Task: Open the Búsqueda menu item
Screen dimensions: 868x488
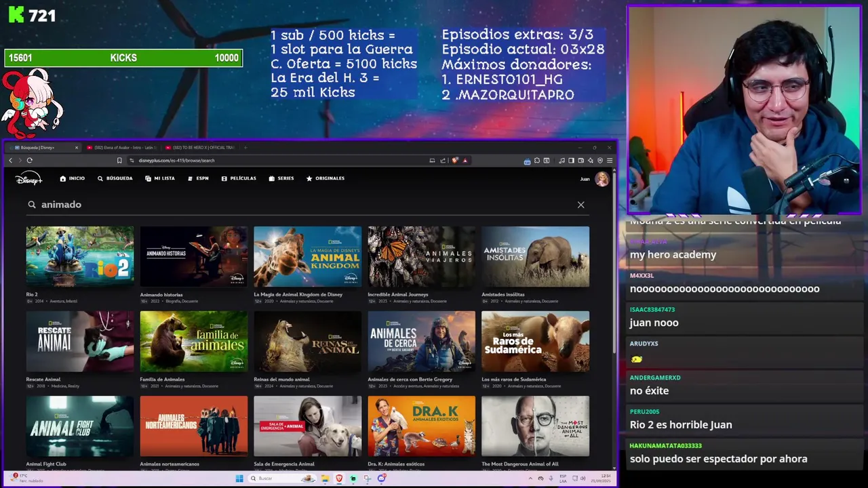Action: coord(115,178)
